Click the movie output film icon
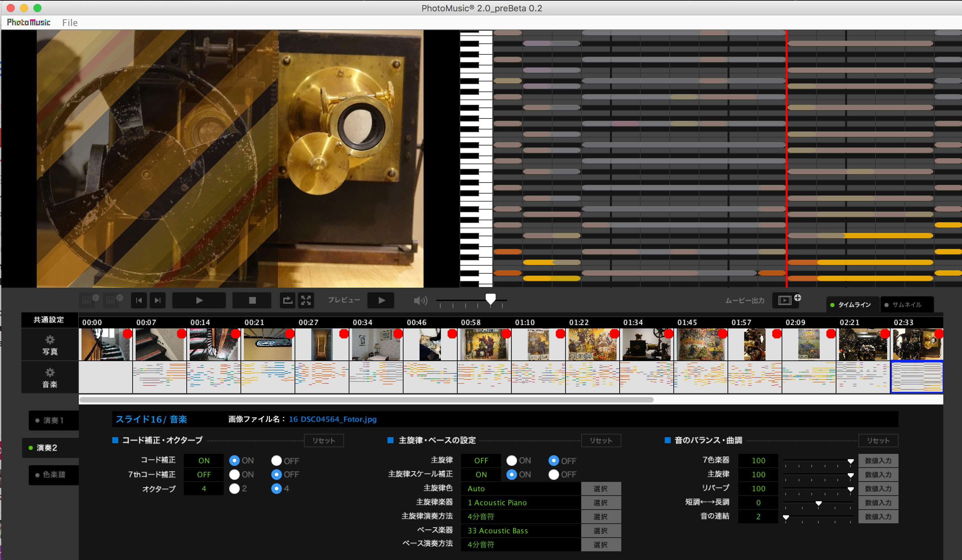The height and width of the screenshot is (560, 962). (785, 300)
